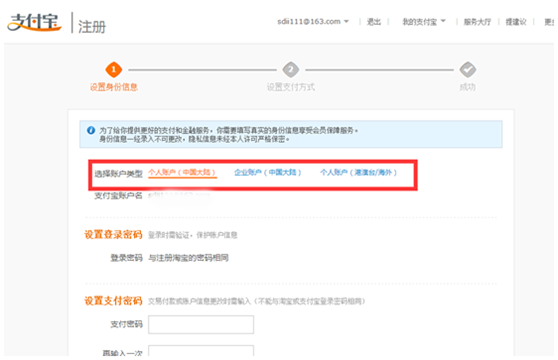This screenshot has height=360, width=558.
Task: Click the 提建议 feedback link
Action: (x=516, y=22)
